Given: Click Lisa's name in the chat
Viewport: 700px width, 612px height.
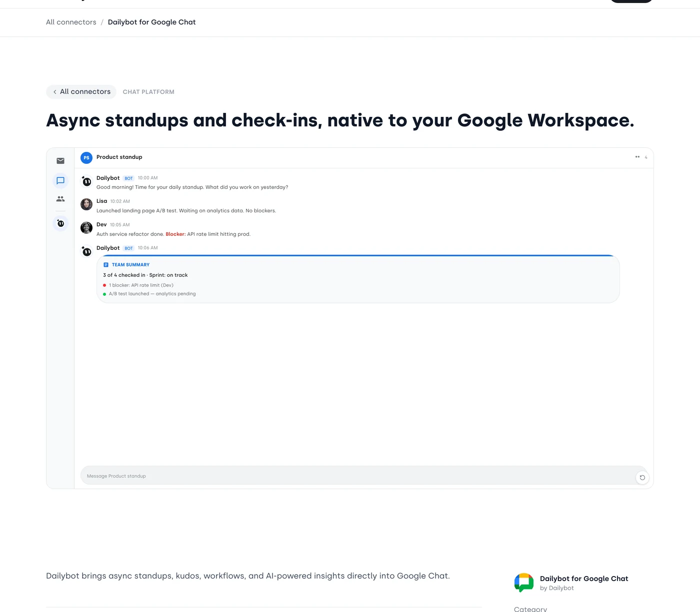Looking at the screenshot, I should [101, 201].
